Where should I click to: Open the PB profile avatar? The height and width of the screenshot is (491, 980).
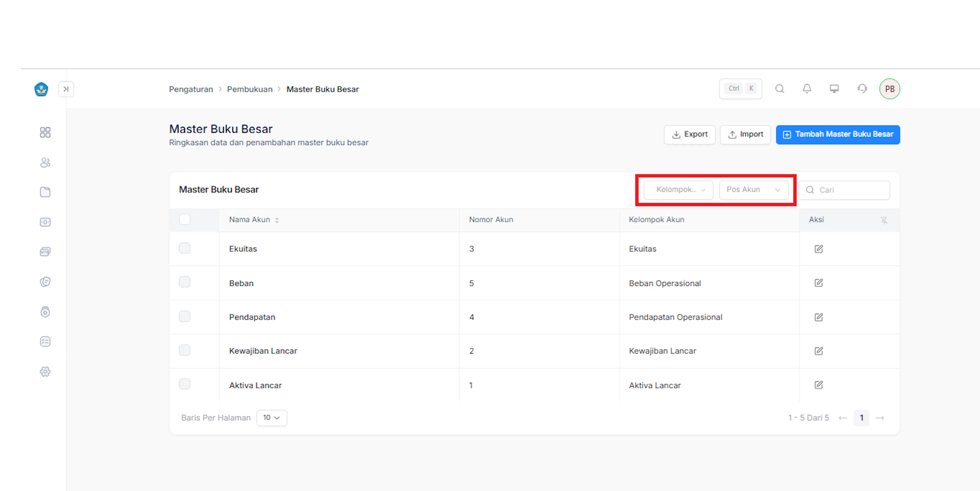(889, 89)
